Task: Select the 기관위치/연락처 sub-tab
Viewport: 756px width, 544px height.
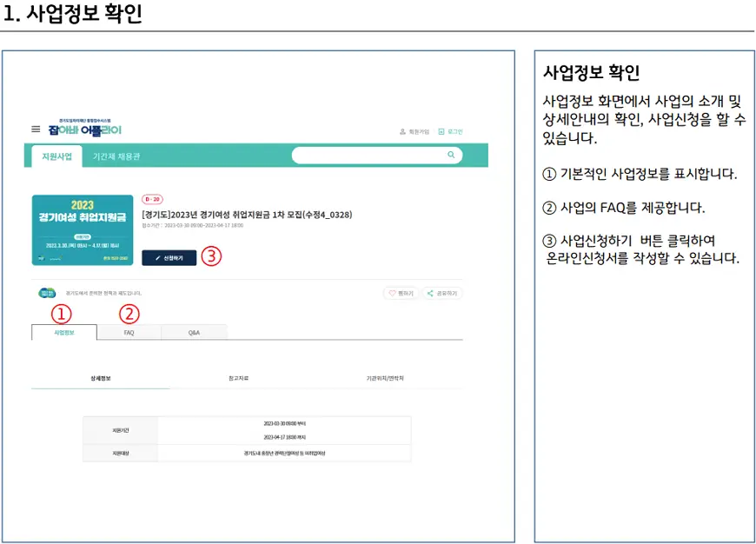Action: point(385,379)
